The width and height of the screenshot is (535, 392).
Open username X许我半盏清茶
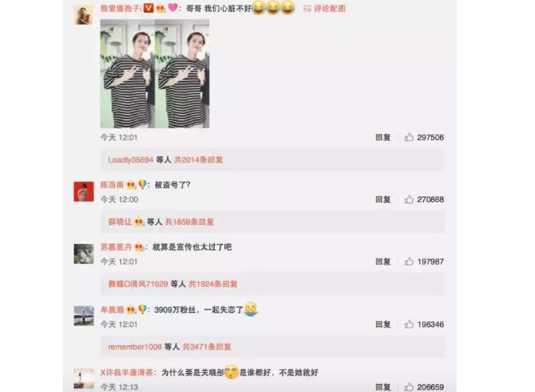coord(127,372)
